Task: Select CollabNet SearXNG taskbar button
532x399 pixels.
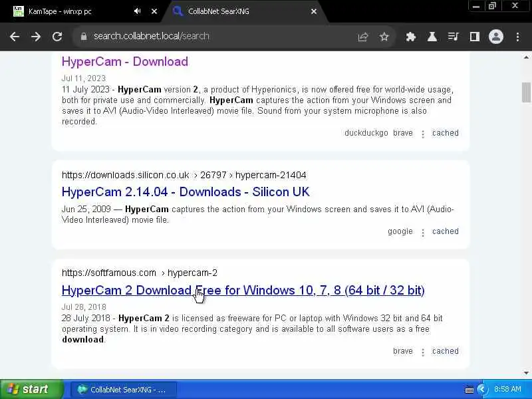Action: click(124, 390)
